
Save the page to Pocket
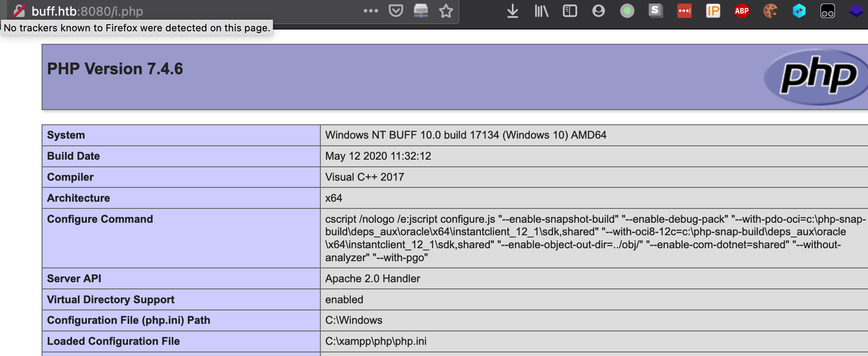pos(396,10)
